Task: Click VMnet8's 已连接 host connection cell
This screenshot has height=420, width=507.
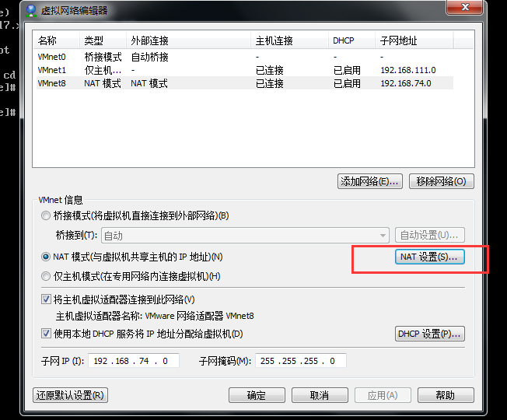Action: point(270,83)
